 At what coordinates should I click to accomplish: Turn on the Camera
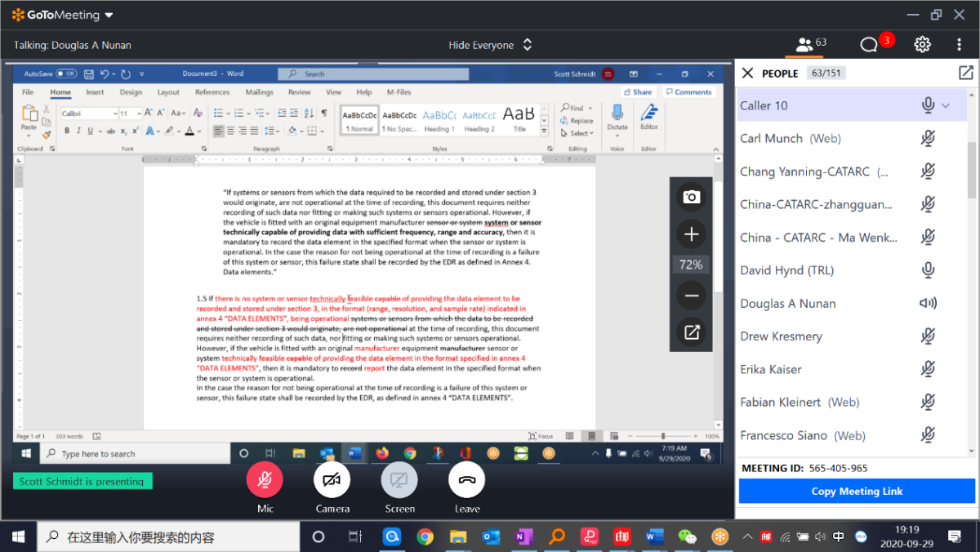tap(332, 480)
